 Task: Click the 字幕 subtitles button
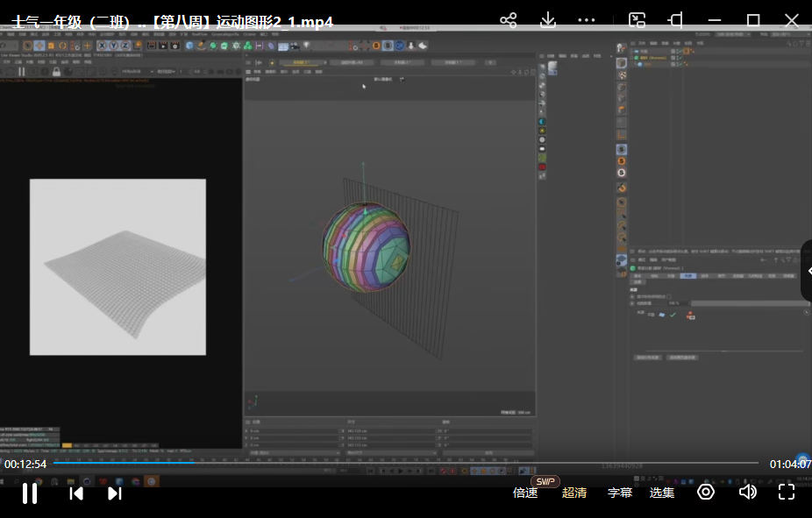pyautogui.click(x=620, y=493)
